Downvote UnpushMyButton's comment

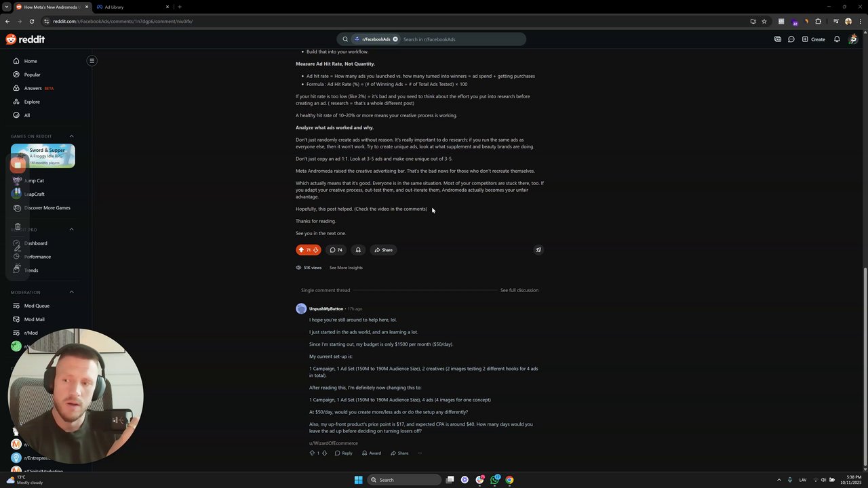coord(324,453)
